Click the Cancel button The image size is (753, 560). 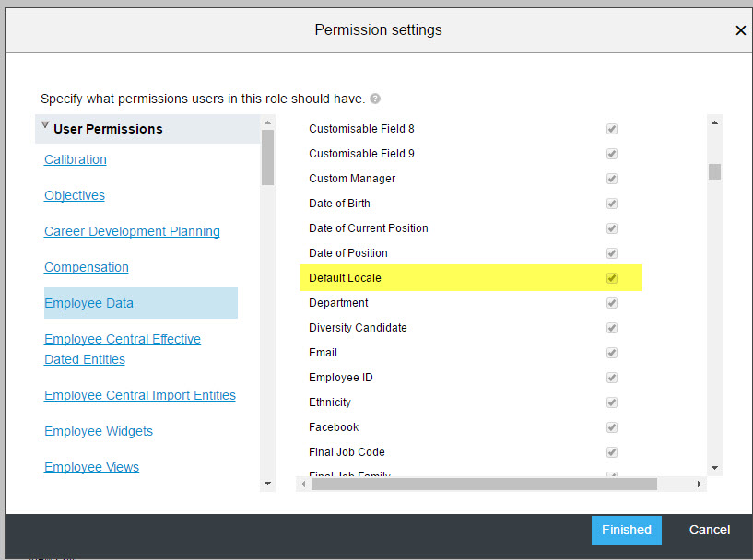[x=710, y=531]
